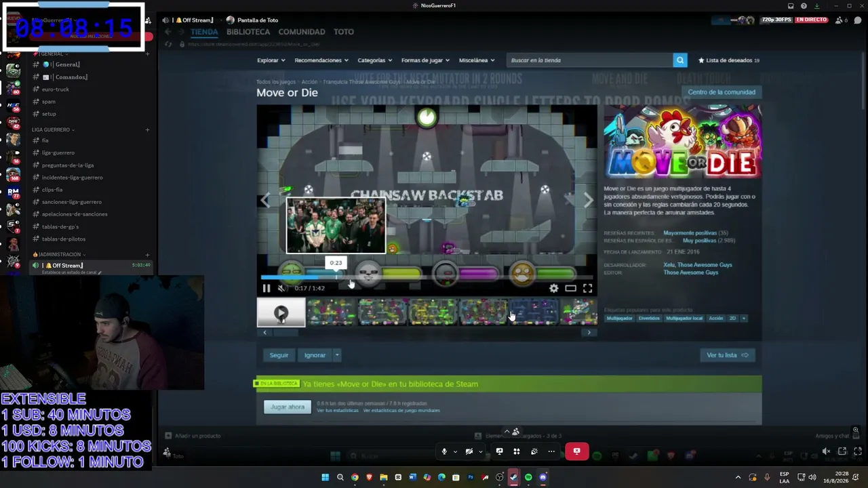Image resolution: width=868 pixels, height=488 pixels.
Task: Select the video trailer thumbnail
Action: click(281, 313)
